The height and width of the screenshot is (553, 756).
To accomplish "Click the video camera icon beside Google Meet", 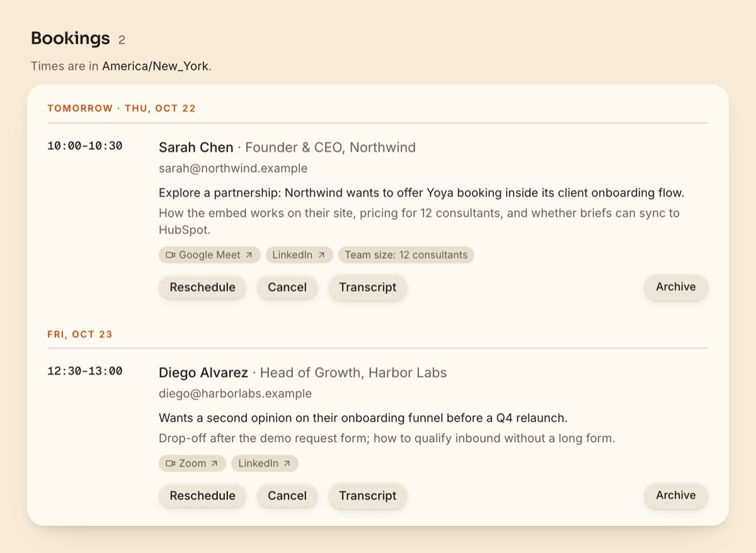I will pyautogui.click(x=170, y=255).
